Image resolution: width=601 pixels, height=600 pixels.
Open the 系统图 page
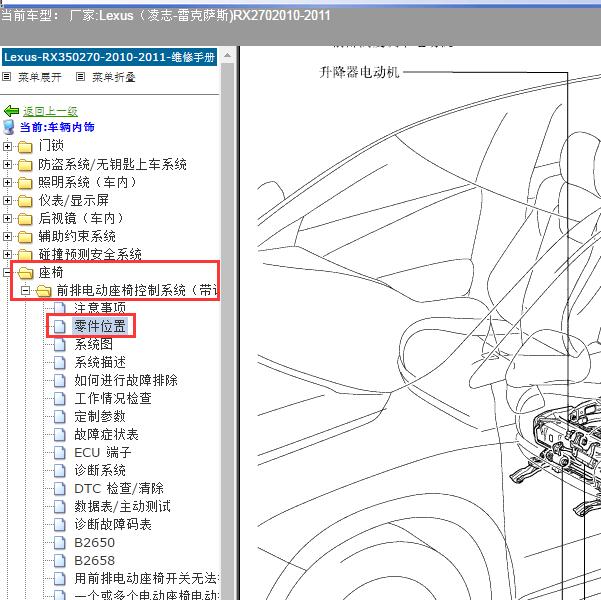[94, 344]
